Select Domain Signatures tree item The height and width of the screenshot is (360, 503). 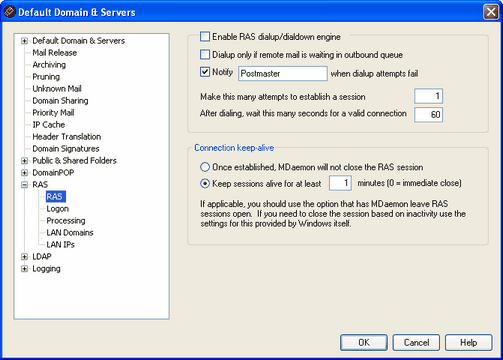(66, 149)
